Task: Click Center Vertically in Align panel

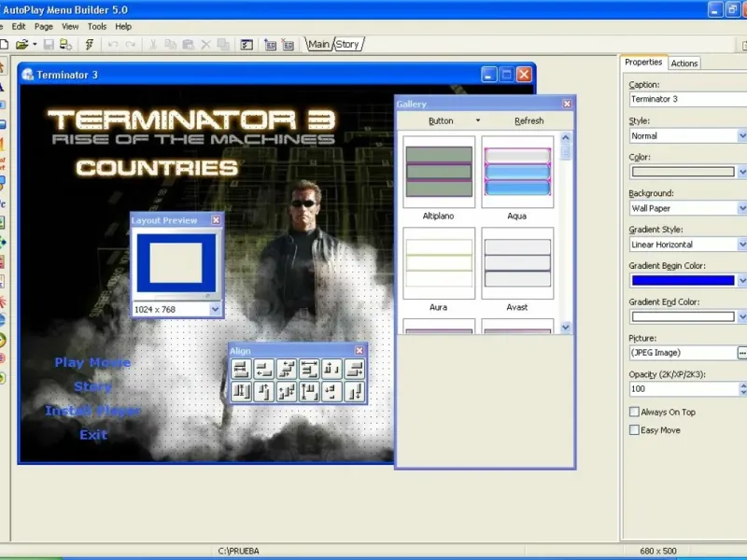Action: pos(287,391)
